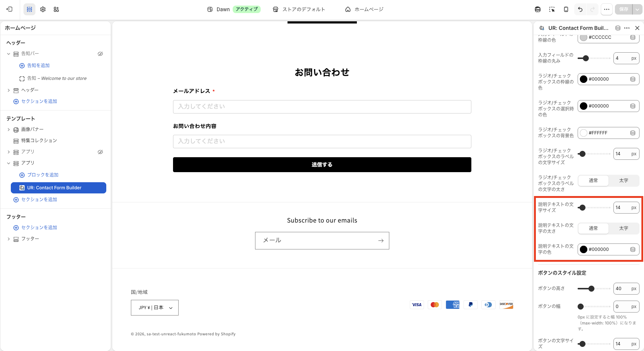The width and height of the screenshot is (644, 351).
Task: Open 説明テキストの文字の色 color picker
Action: tap(584, 249)
